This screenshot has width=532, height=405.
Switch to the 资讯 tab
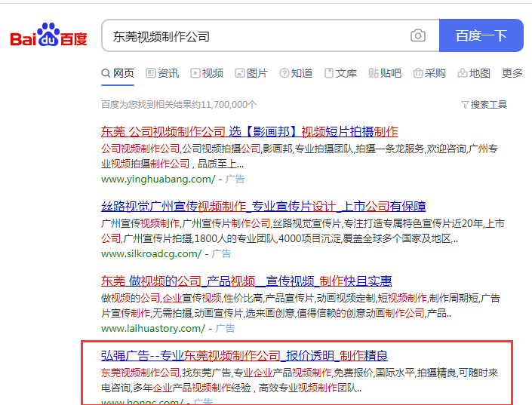click(x=162, y=73)
